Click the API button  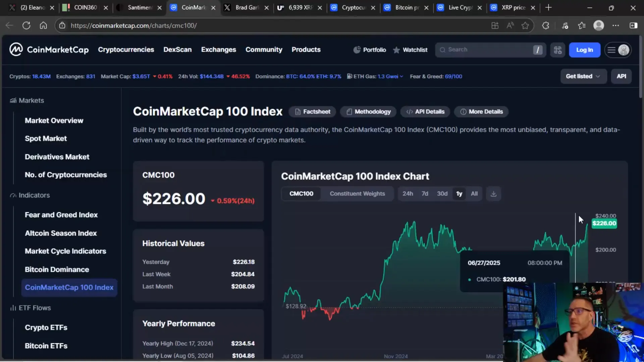pos(621,76)
